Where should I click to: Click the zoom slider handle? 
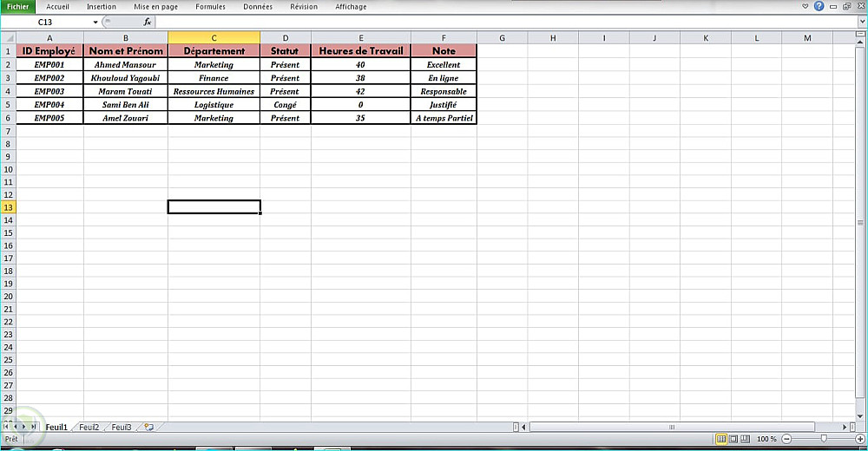click(824, 439)
